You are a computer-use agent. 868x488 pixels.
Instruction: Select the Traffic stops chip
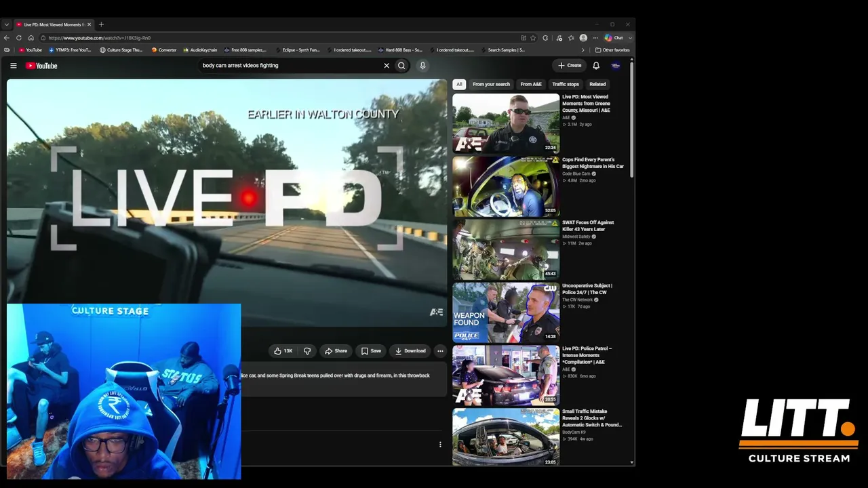pos(566,84)
